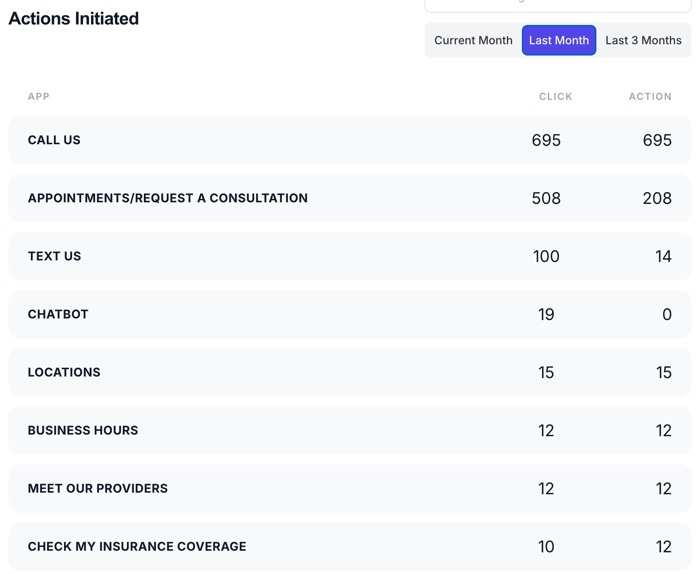Click the TEXT US 14 actions value
700x574 pixels.
click(x=663, y=256)
